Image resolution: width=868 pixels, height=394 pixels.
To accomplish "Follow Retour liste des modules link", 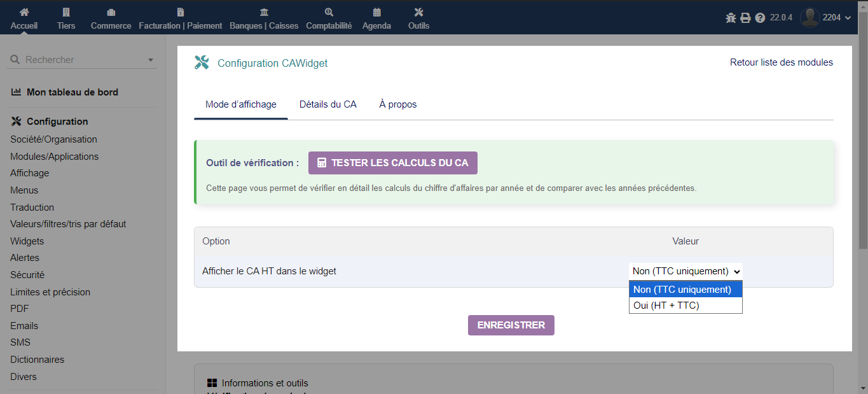I will 782,62.
